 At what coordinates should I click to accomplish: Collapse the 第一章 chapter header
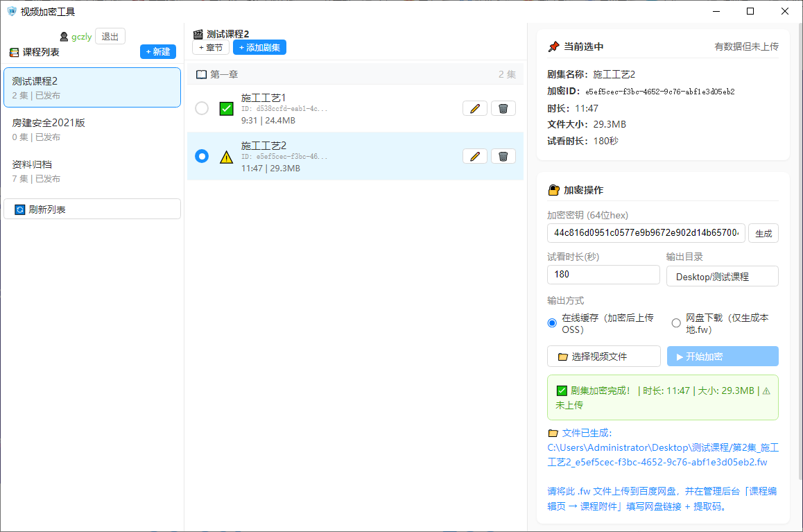356,75
